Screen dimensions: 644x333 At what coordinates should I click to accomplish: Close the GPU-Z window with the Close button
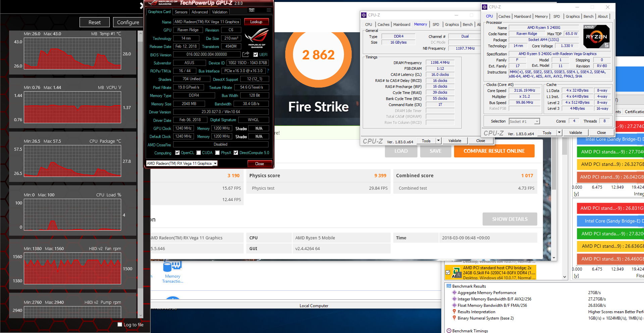259,164
